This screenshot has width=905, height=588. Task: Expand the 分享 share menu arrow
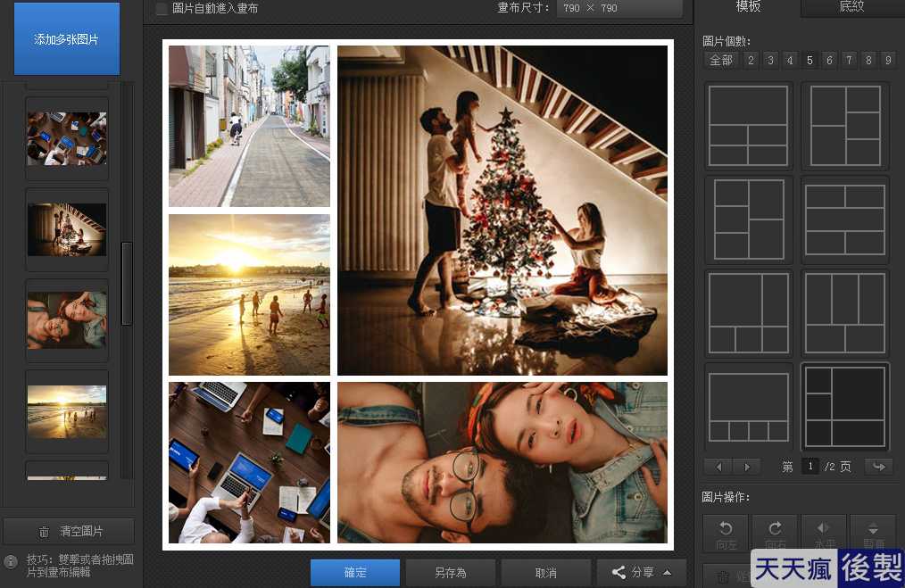click(668, 573)
